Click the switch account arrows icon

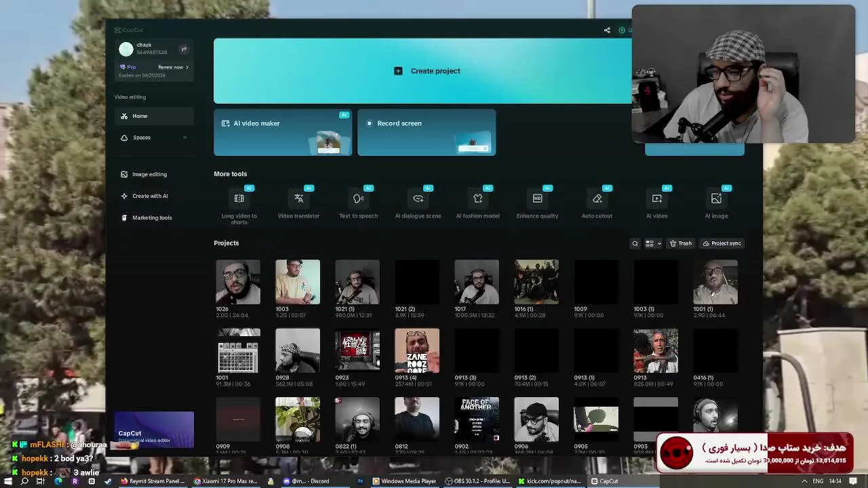click(x=184, y=49)
